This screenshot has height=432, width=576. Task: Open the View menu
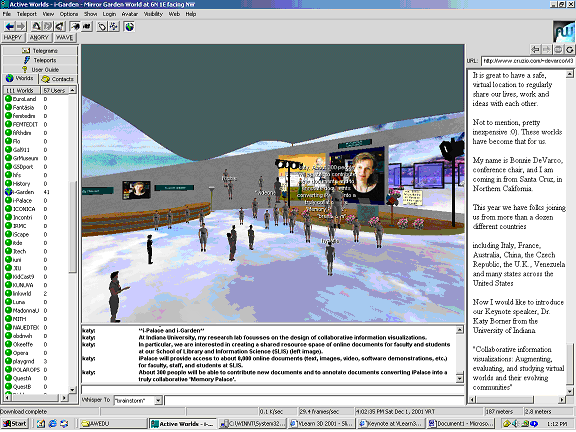[48, 14]
